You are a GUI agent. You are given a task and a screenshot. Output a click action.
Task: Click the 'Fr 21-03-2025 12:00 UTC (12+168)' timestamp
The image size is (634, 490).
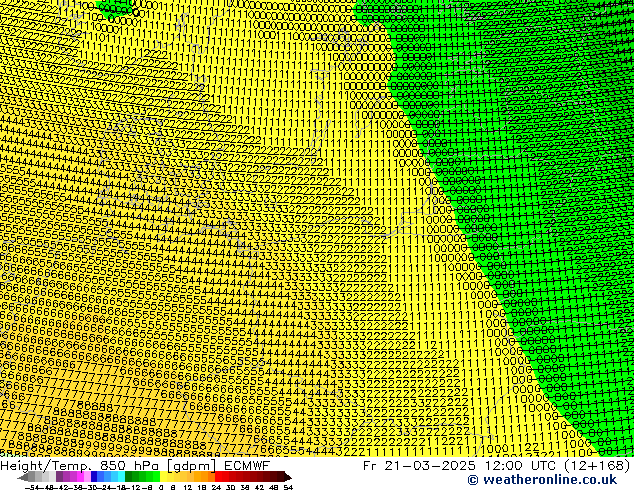click(497, 466)
